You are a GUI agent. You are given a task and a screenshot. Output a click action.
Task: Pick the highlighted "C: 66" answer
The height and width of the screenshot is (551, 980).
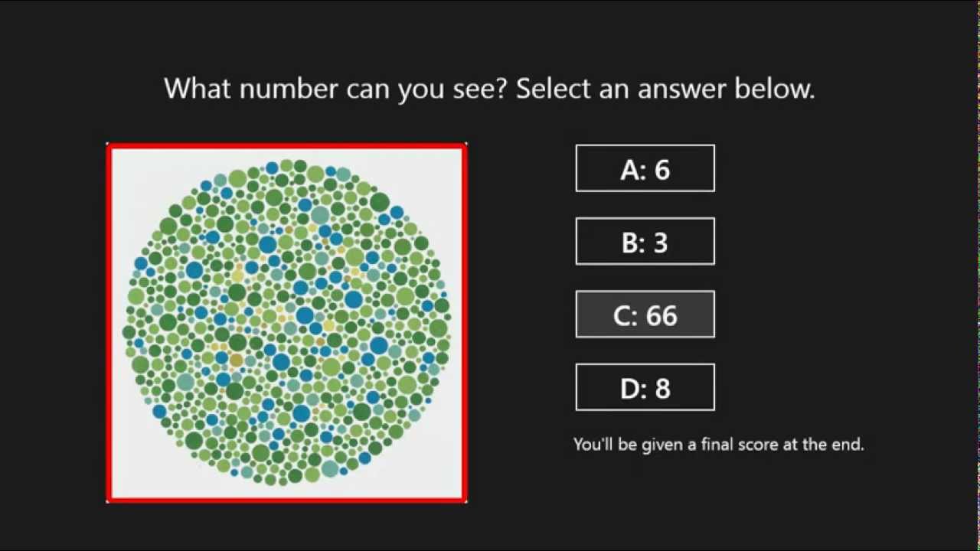(x=645, y=315)
